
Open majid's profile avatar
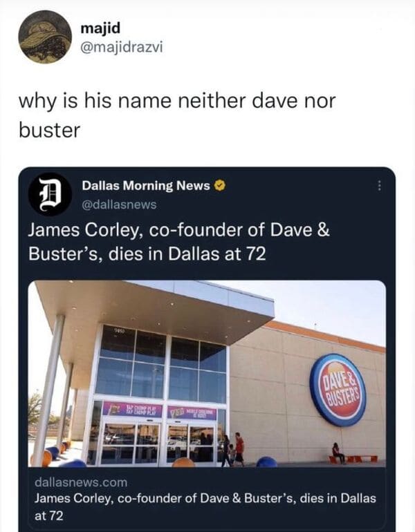45,37
